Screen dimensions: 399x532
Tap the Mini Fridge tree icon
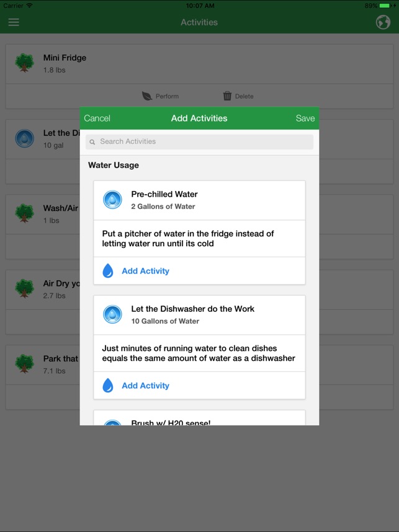click(24, 63)
